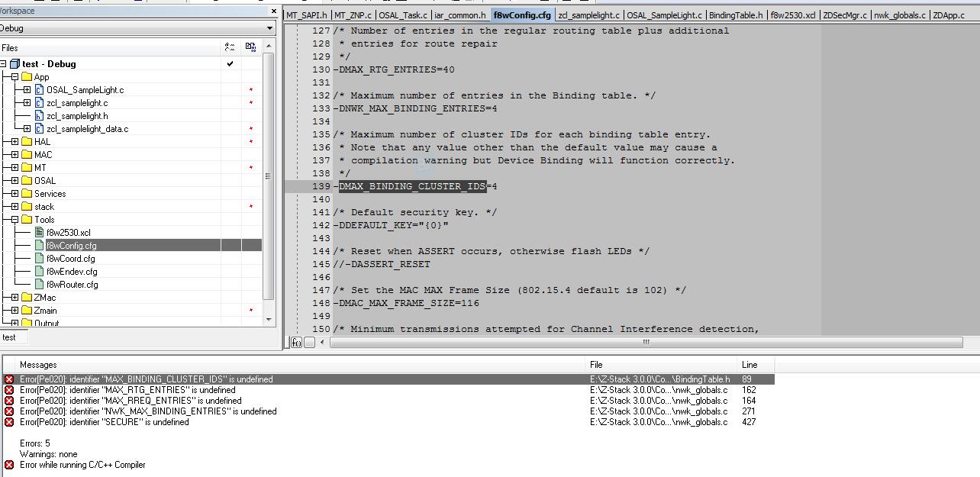Select the f8w2530.xcl linker file icon

coord(40,233)
